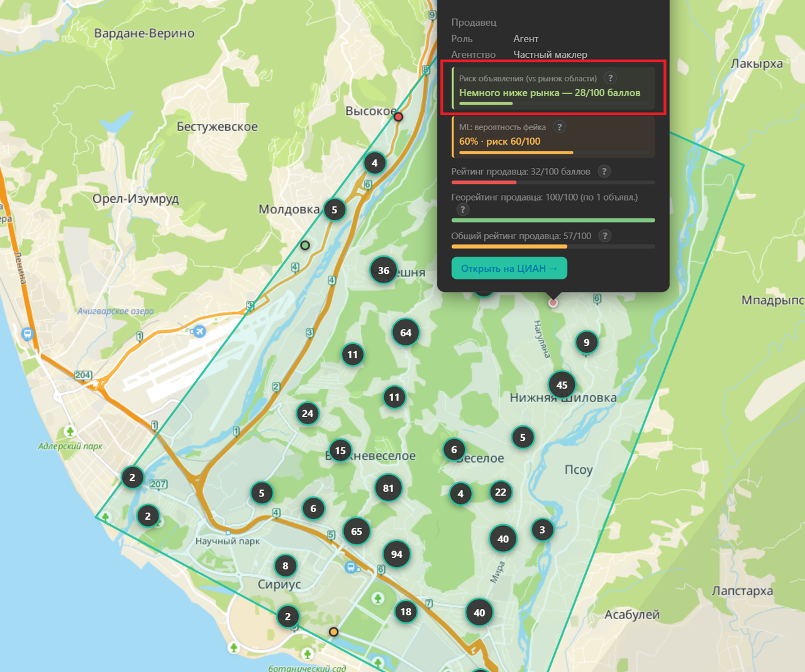Click the Орел-Изумруд map label

(x=136, y=199)
